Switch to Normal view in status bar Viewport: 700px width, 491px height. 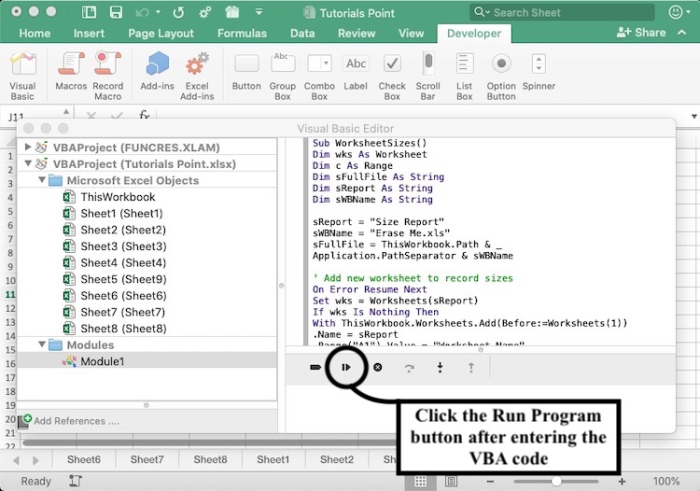click(x=420, y=481)
